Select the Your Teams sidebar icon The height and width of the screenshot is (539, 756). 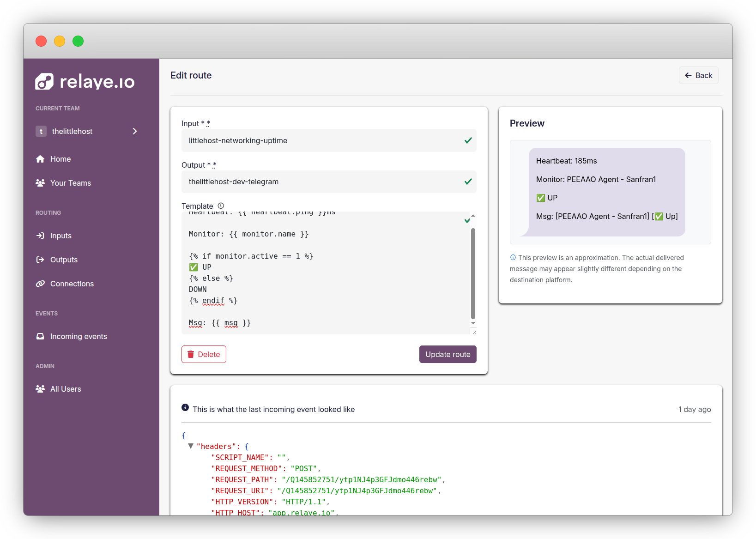(41, 183)
